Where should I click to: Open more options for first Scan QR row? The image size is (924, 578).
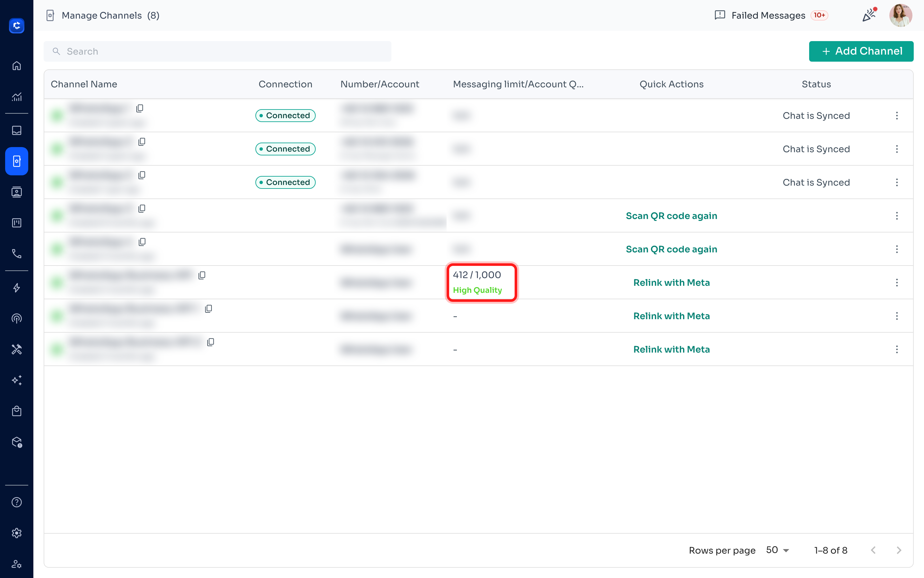coord(897,215)
